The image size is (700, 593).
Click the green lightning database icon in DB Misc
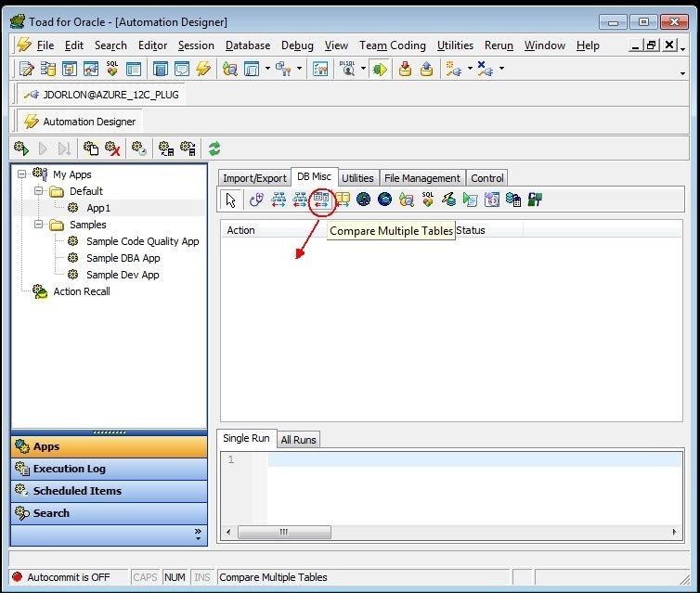(x=448, y=200)
